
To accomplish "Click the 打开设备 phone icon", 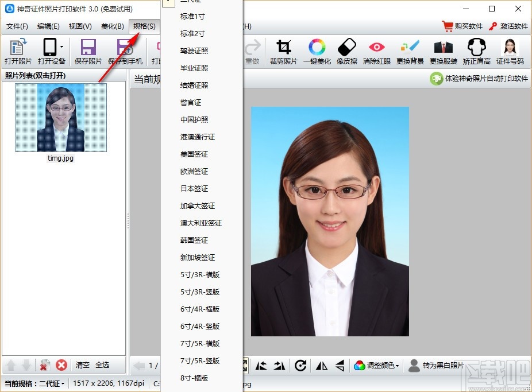I will 50,47.
